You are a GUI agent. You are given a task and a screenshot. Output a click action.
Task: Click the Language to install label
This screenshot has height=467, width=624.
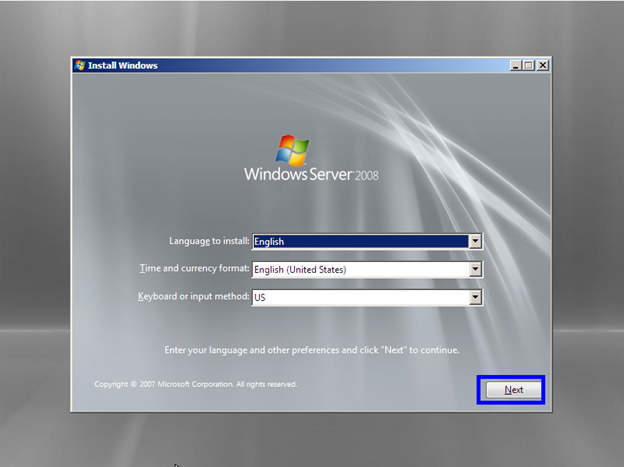coord(209,241)
